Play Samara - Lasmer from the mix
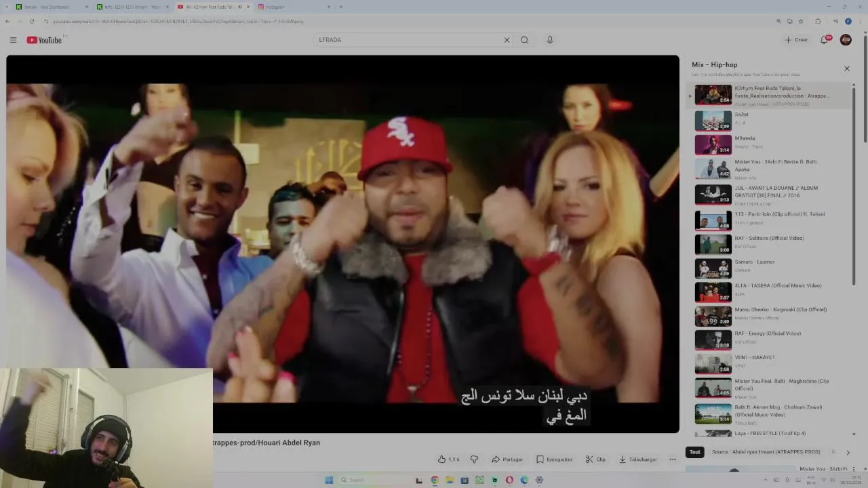Image resolution: width=868 pixels, height=488 pixels. 769,268
